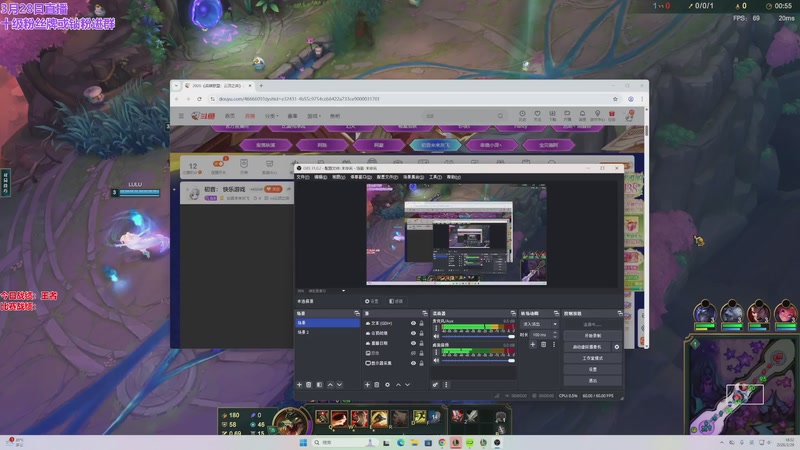Adjust microphone/Aux volume slider
This screenshot has width=800, height=450.
click(x=478, y=337)
